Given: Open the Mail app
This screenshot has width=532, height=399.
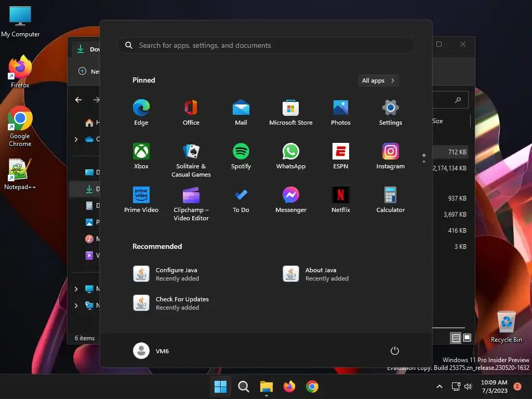Looking at the screenshot, I should coord(241,113).
